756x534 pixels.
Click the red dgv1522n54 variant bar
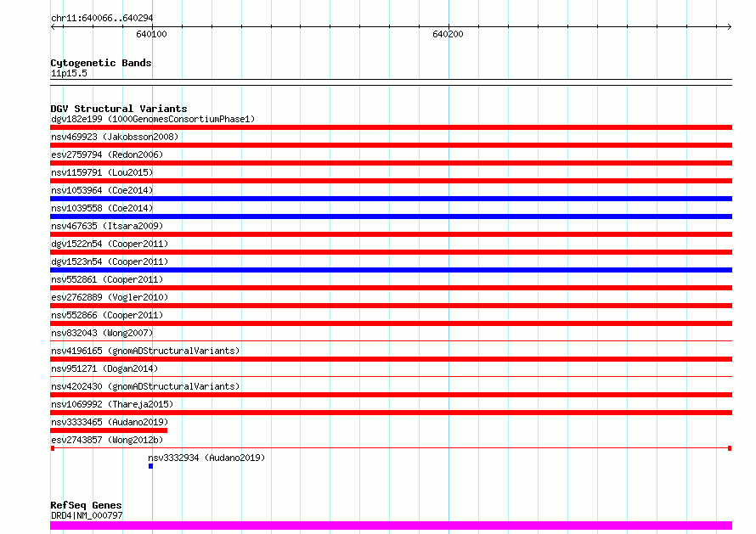tap(391, 252)
